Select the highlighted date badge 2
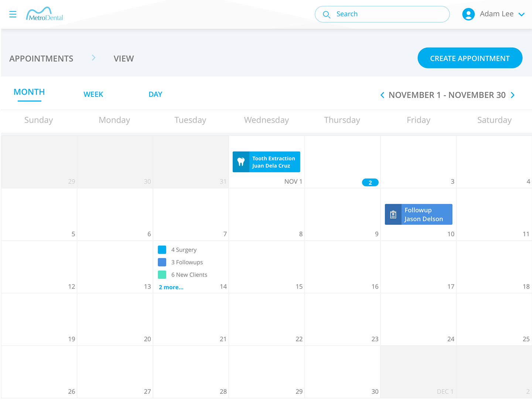Image resolution: width=532 pixels, height=420 pixels. 370,183
